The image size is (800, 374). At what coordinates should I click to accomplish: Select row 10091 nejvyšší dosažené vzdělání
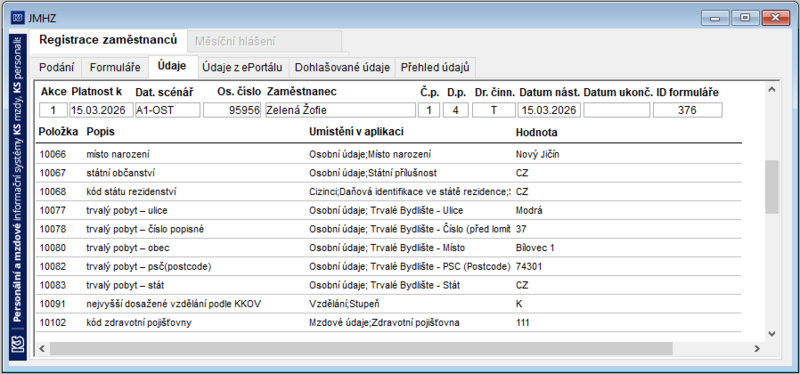(388, 304)
